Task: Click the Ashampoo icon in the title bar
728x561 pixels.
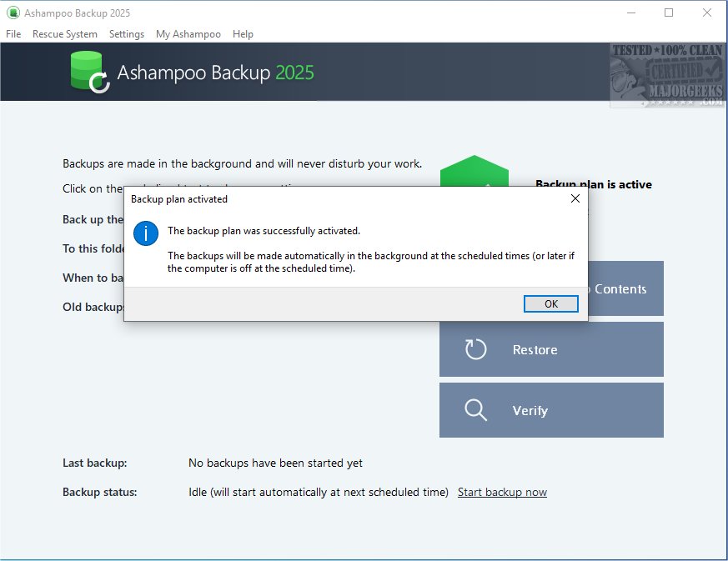Action: point(13,13)
